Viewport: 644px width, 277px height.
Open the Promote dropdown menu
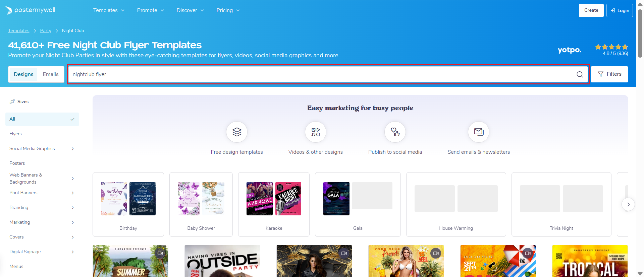point(151,10)
